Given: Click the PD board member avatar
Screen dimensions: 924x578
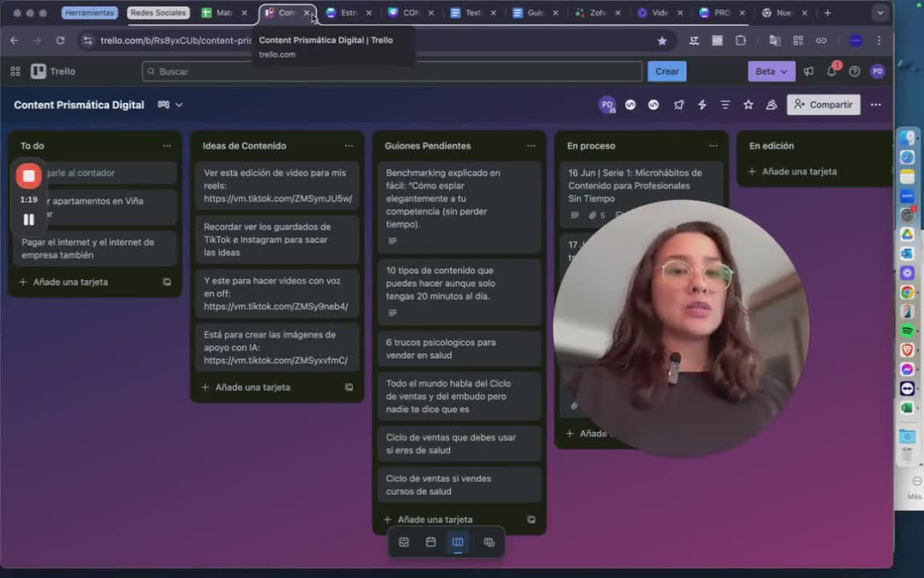Looking at the screenshot, I should coord(607,105).
